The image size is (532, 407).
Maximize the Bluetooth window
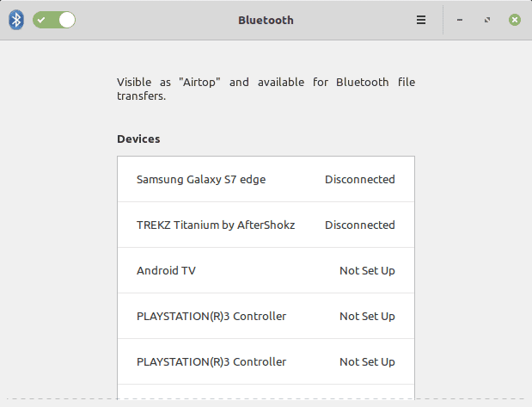487,20
